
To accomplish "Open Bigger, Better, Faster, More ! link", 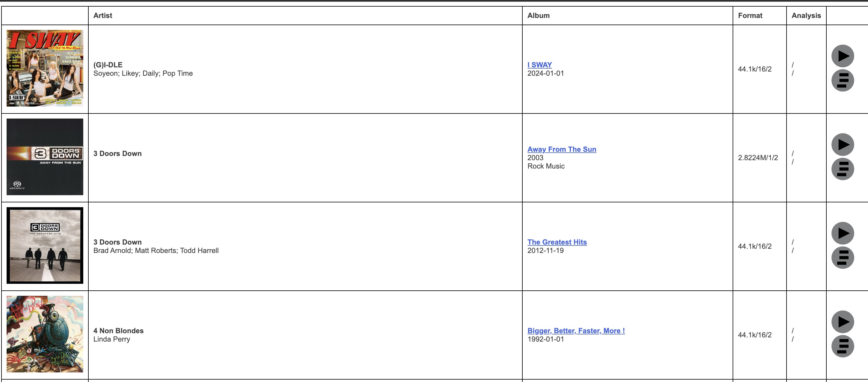I will (576, 331).
